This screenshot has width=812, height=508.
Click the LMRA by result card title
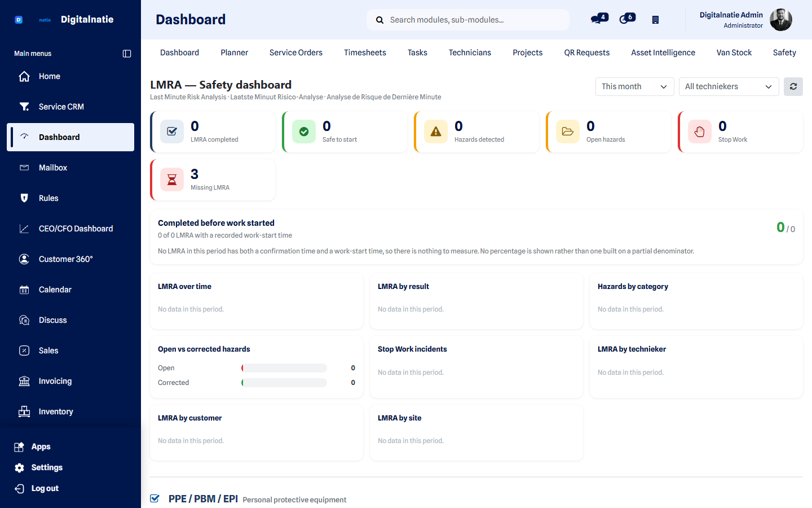coord(403,287)
